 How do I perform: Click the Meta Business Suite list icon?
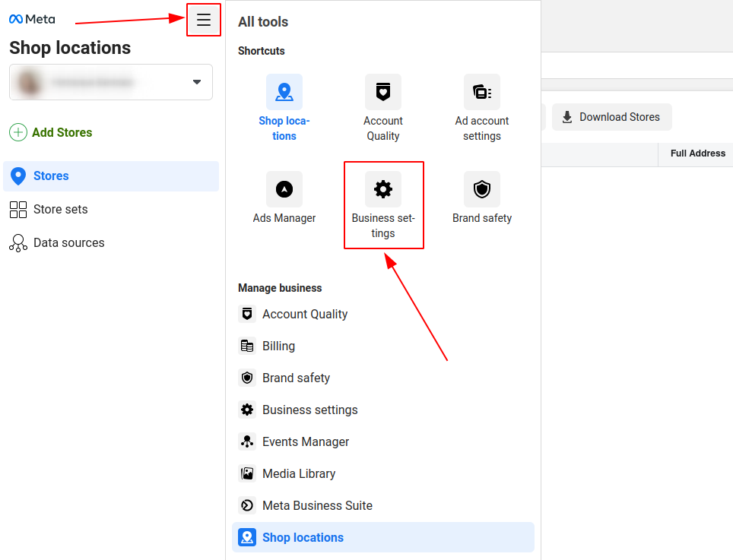click(247, 505)
